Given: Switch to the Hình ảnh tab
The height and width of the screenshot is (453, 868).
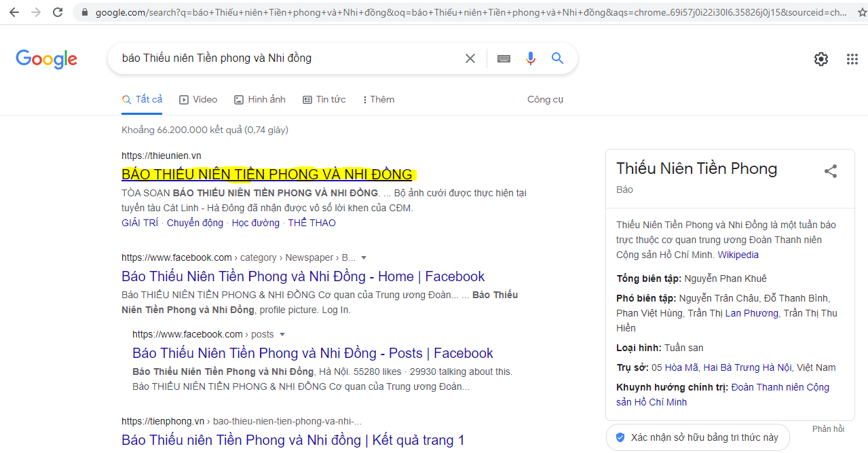Looking at the screenshot, I should pos(260,100).
